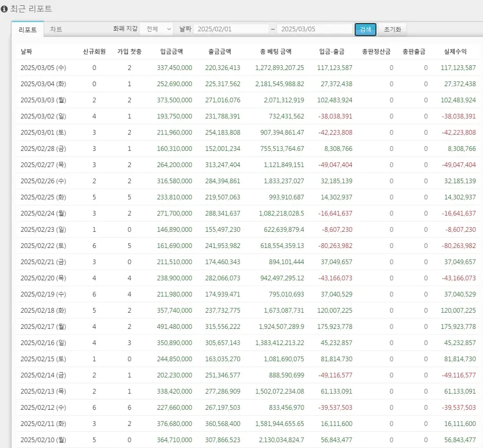Click the 총판정산금 column header
The width and height of the screenshot is (483, 448).
(376, 51)
